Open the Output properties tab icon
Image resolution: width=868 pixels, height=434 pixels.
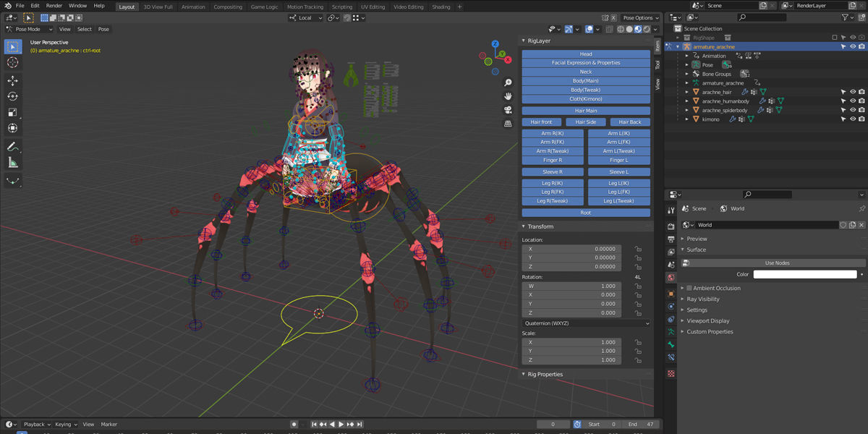point(671,239)
